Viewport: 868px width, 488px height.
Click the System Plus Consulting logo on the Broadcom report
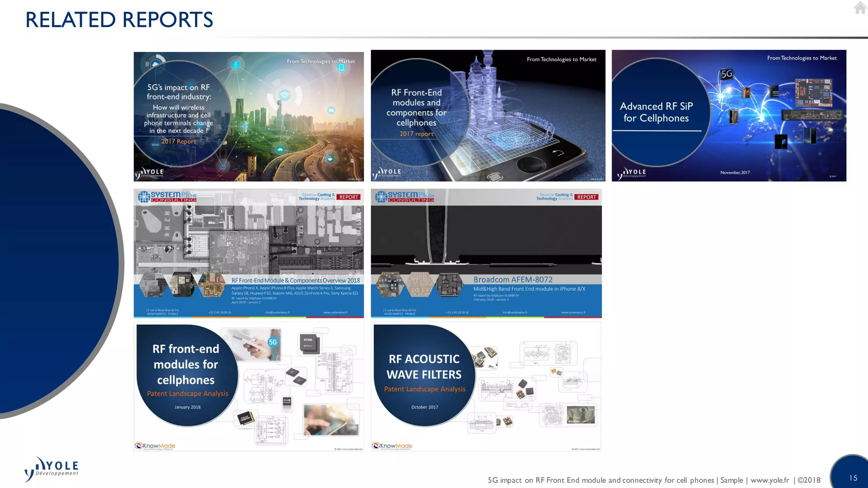405,197
